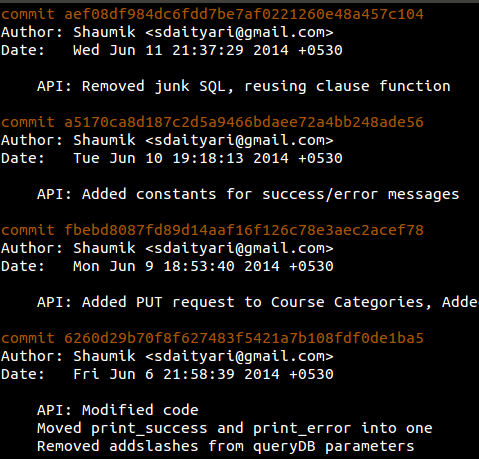Click the author email in third commit

239,248
